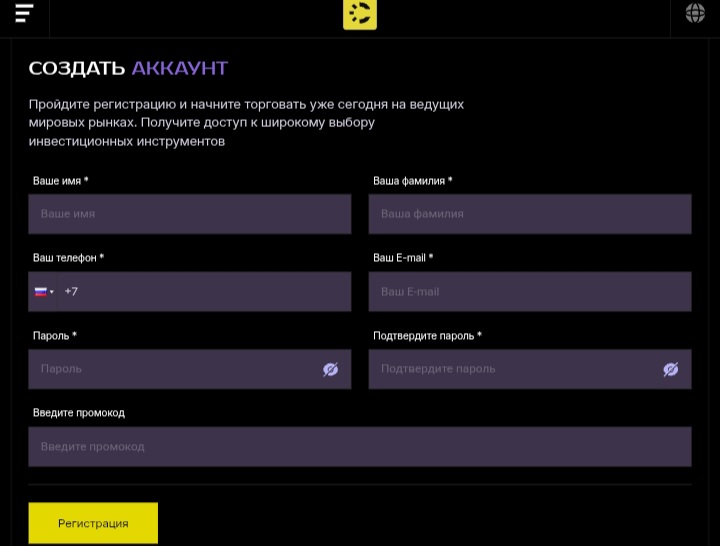
Task: Click the Russian flag icon
Action: click(x=41, y=292)
